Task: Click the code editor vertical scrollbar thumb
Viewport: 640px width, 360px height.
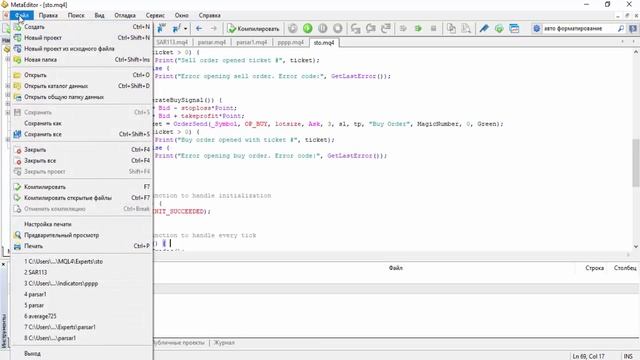Action: pyautogui.click(x=636, y=162)
